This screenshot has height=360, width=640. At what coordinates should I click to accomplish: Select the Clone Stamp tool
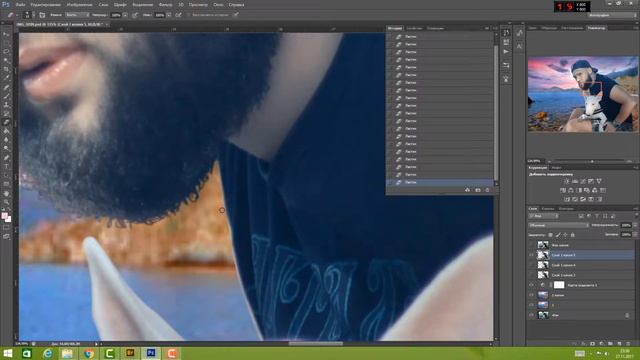pos(6,105)
